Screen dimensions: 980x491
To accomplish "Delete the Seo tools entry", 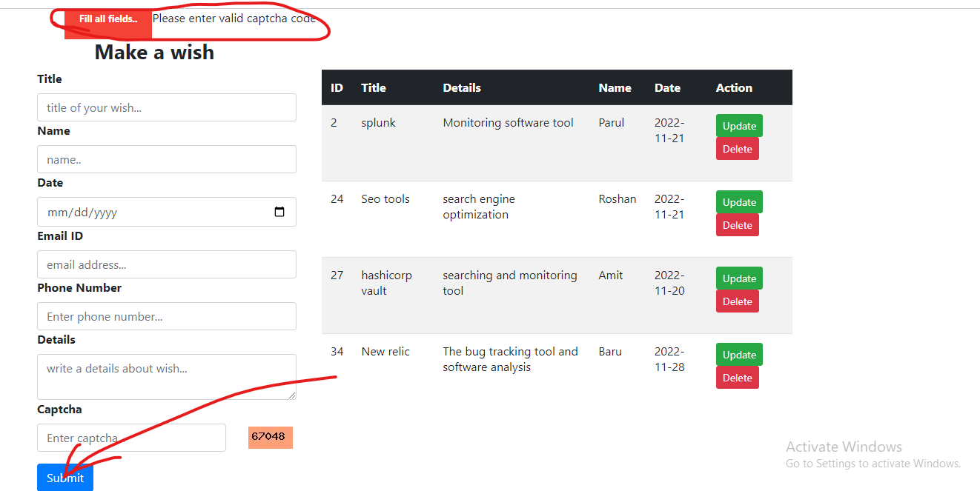I will 737,225.
